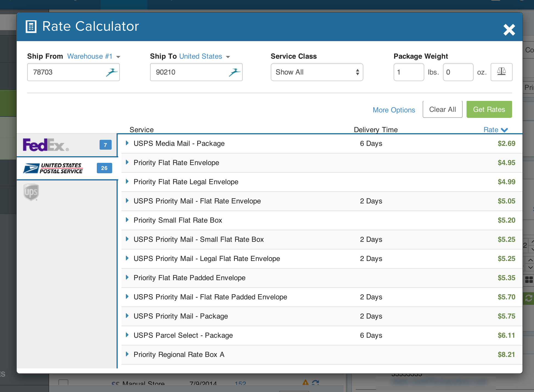Click the pin icon in Ship To zip field

coord(234,72)
